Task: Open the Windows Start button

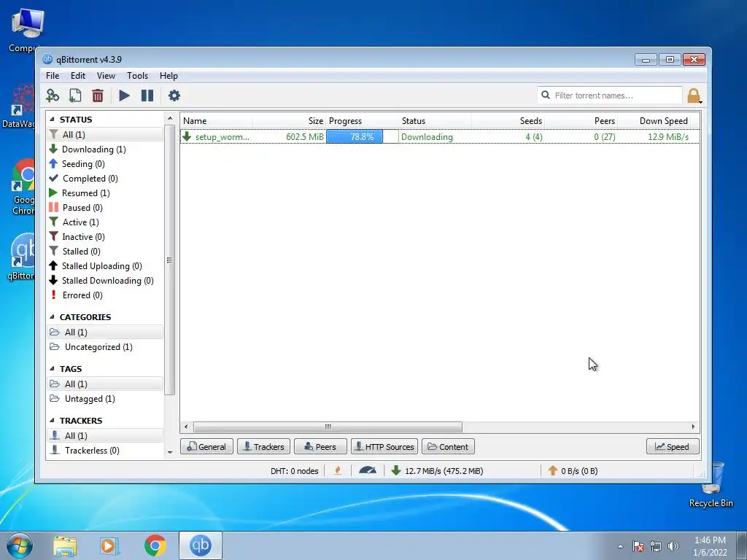Action: (x=20, y=545)
